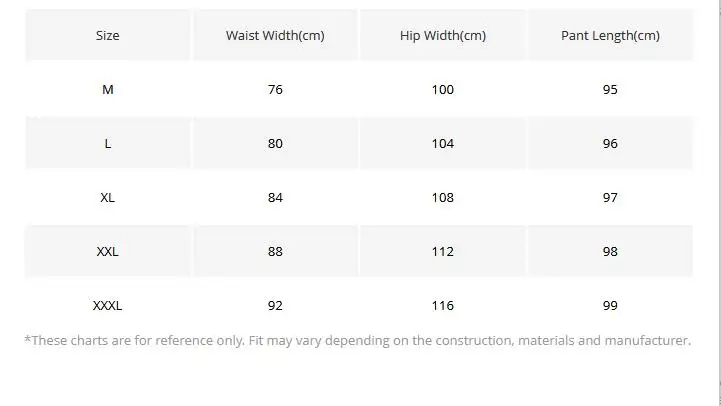Click the vertical scrollbar at right edge
This screenshot has height=406, width=721.
pyautogui.click(x=719, y=203)
